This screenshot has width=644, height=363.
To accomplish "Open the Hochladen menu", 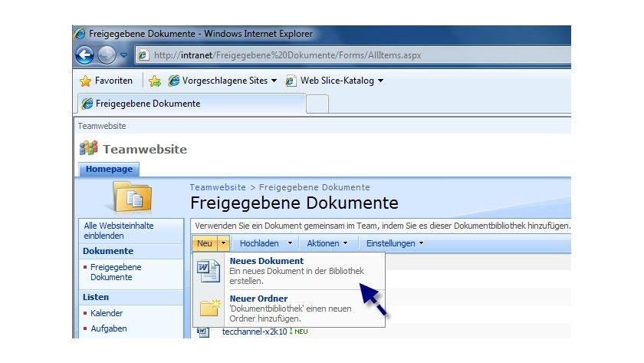I will pyautogui.click(x=259, y=243).
